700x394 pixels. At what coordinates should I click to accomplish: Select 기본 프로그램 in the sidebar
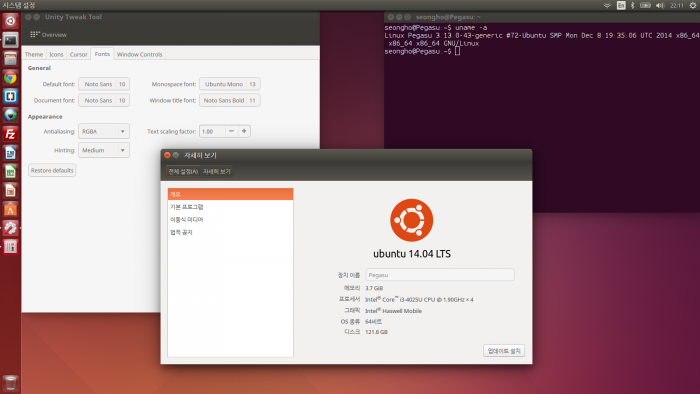coord(230,207)
